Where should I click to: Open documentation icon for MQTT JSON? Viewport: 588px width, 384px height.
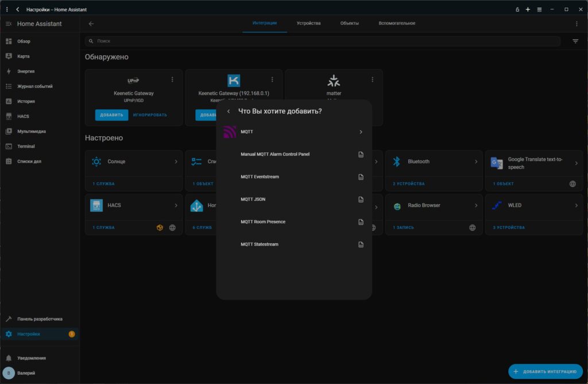tap(361, 199)
